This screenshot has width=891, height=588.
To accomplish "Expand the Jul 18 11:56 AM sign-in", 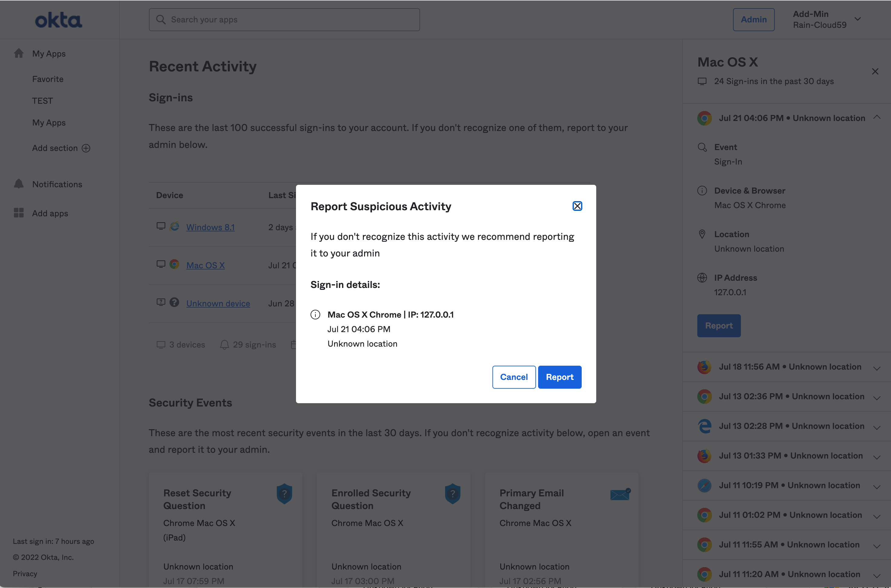I will pos(876,368).
